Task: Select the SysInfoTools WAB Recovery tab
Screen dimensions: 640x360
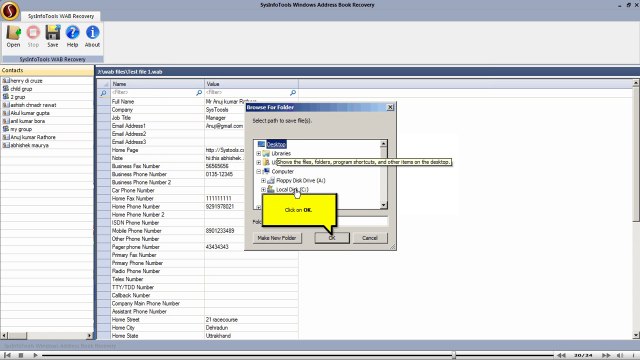Action: 61,16
